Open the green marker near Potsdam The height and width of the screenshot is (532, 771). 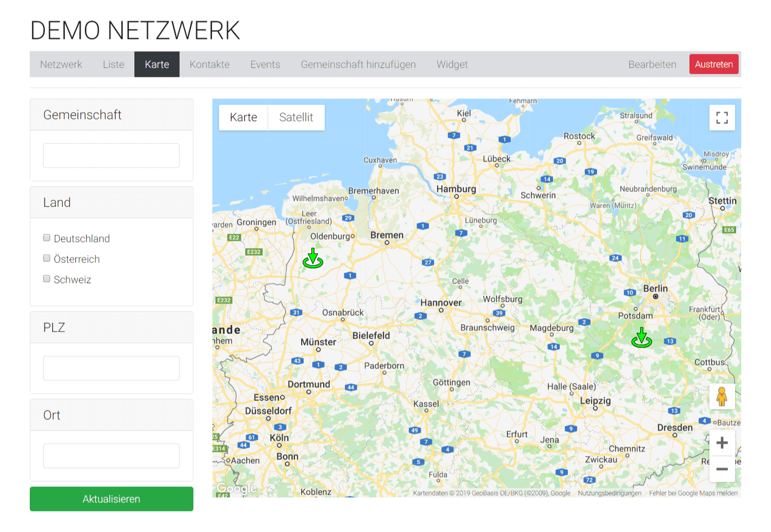(642, 338)
